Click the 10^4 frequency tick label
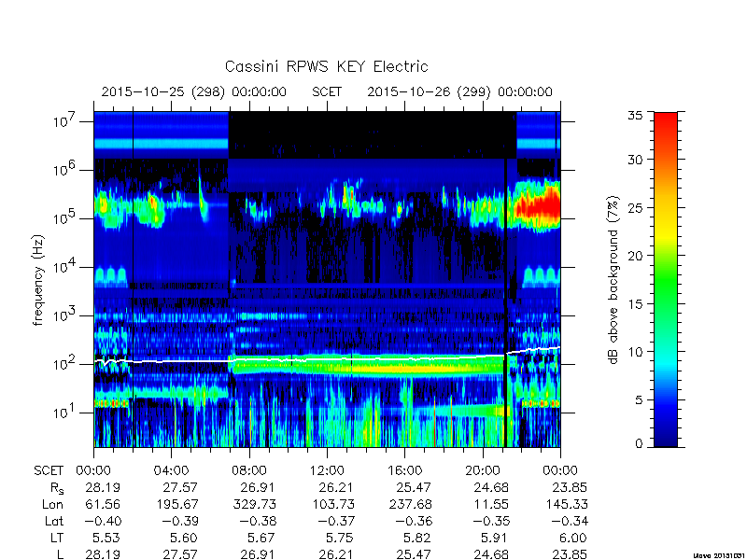This screenshot has height=560, width=747. pos(65,266)
